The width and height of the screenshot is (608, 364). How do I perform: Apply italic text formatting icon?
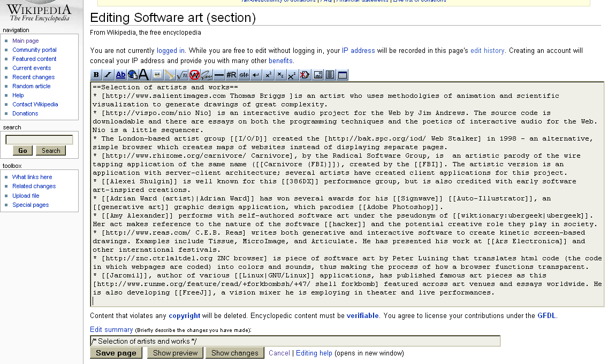pos(108,75)
